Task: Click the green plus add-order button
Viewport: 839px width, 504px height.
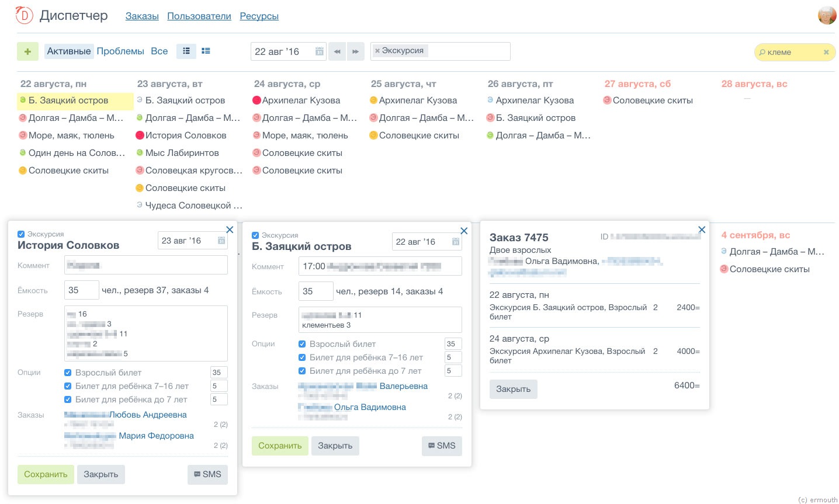Action: (27, 51)
